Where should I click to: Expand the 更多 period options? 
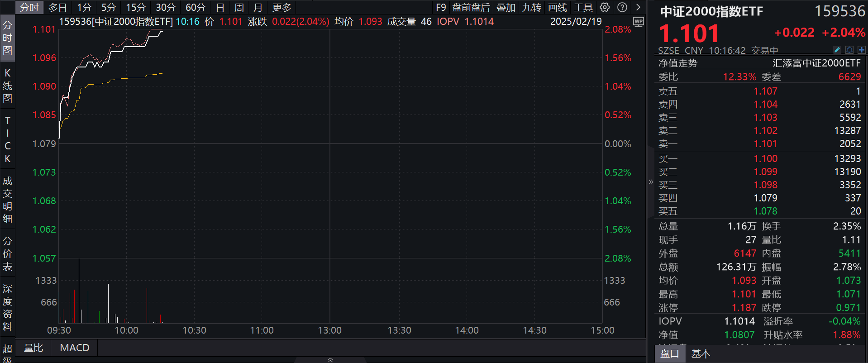click(281, 8)
